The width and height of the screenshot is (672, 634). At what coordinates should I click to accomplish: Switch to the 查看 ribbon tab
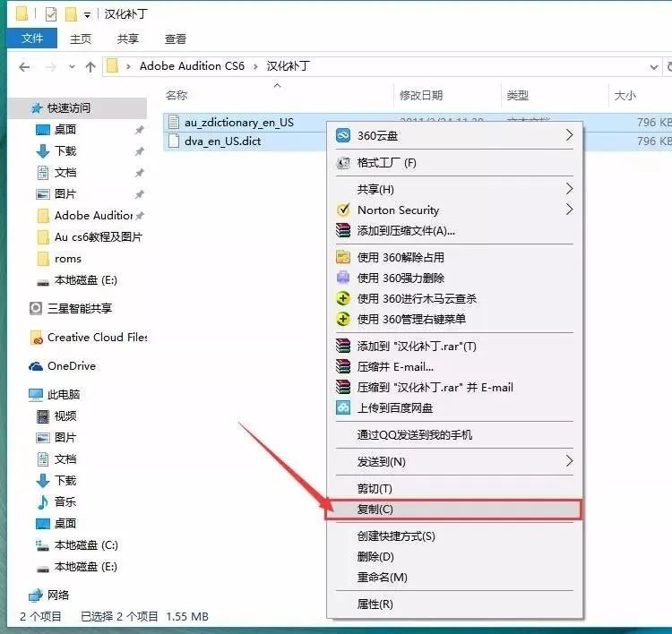[x=176, y=39]
